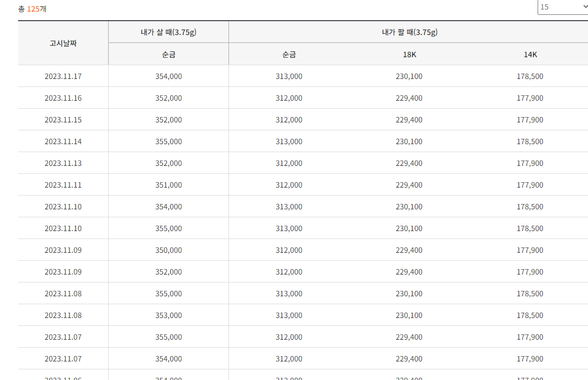Viewport: 588px width, 380px height.
Task: Click the 내가 팔 때(3.75g) header
Action: coord(408,32)
